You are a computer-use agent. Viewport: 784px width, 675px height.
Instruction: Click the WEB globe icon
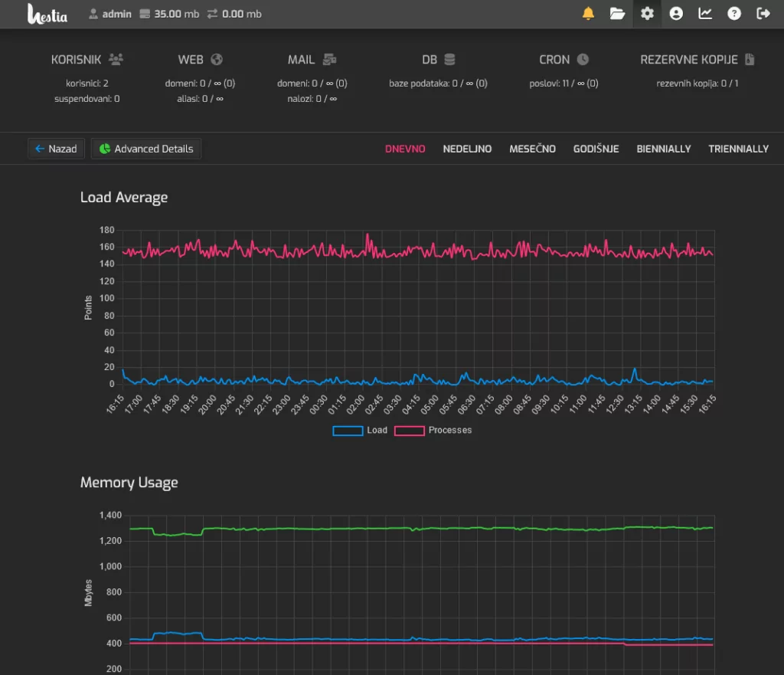(217, 60)
